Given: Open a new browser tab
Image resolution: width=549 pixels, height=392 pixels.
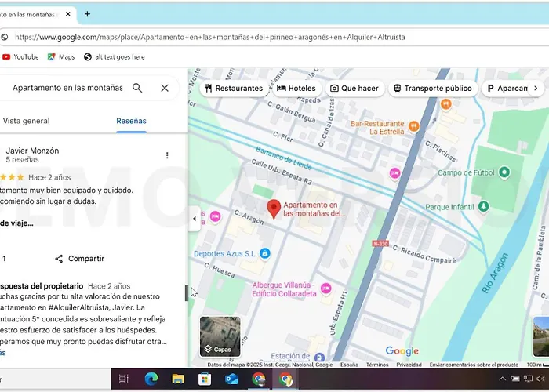Looking at the screenshot, I should tap(87, 14).
